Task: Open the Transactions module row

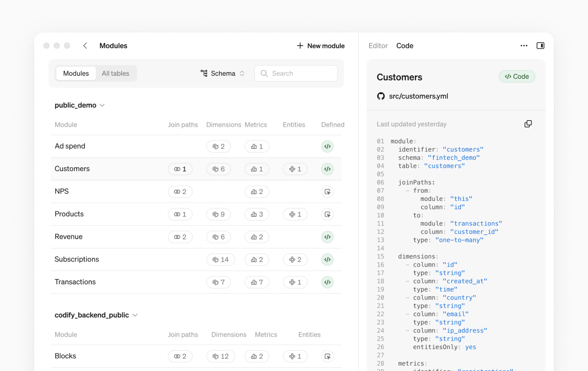Action: (x=75, y=282)
